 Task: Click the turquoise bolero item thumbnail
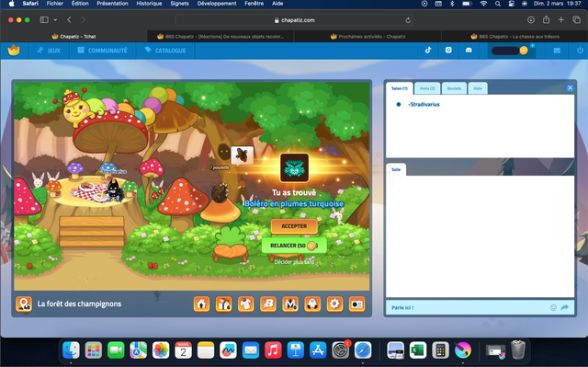click(294, 167)
